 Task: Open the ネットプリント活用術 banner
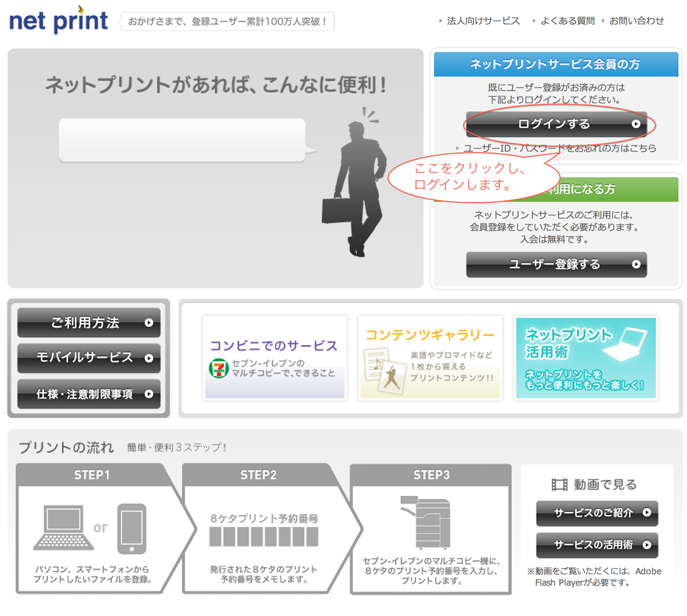coord(586,358)
